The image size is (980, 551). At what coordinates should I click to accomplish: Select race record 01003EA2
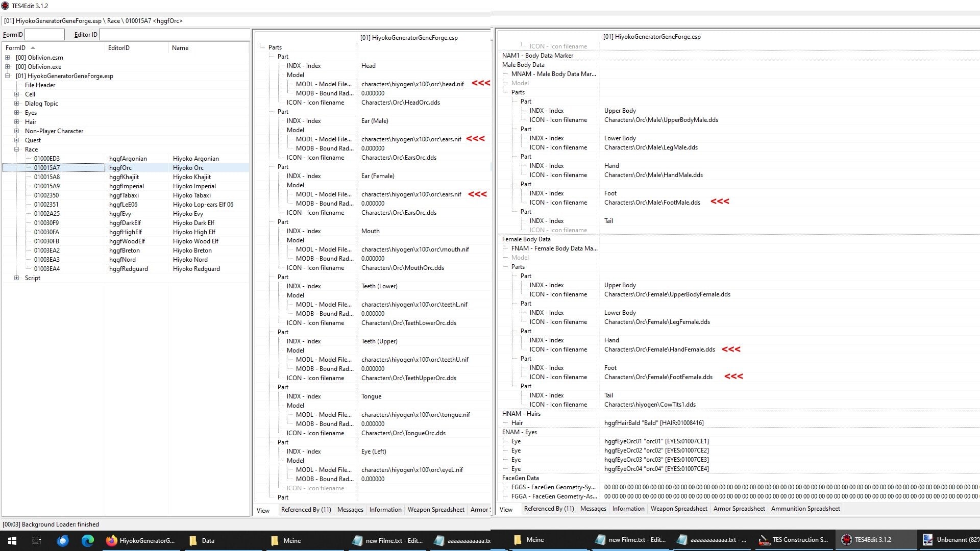click(x=47, y=251)
